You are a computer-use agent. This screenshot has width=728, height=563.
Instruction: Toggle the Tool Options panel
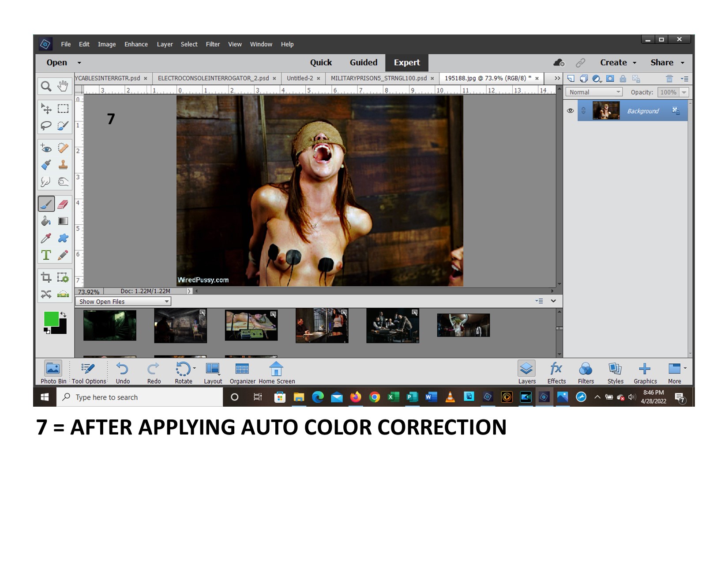tap(89, 372)
